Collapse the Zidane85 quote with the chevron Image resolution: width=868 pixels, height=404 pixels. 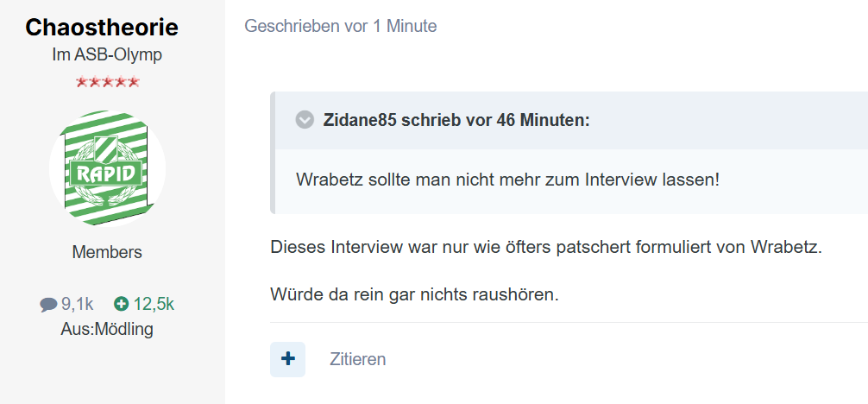[x=304, y=120]
